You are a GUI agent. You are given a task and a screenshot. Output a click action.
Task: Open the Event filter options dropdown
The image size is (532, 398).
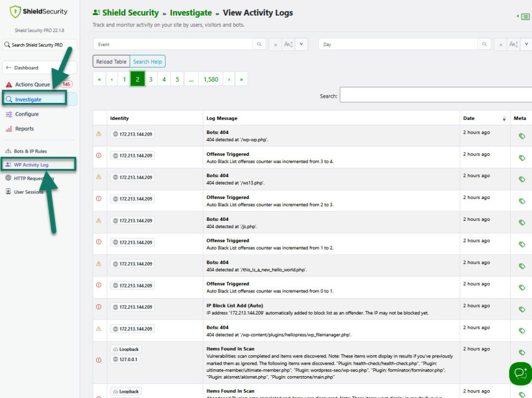pos(301,44)
